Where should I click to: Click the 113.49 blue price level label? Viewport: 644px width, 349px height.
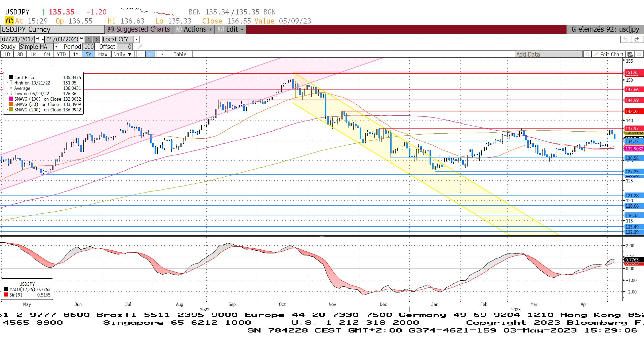[634, 227]
